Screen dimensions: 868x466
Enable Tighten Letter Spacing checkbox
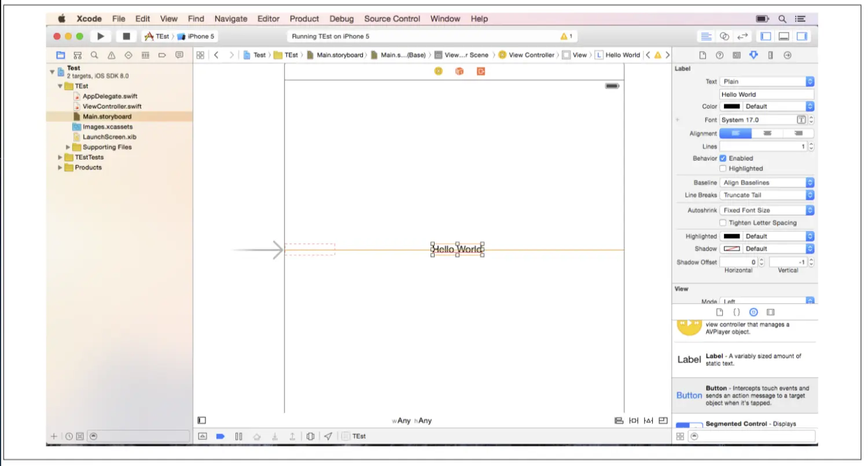coord(723,223)
